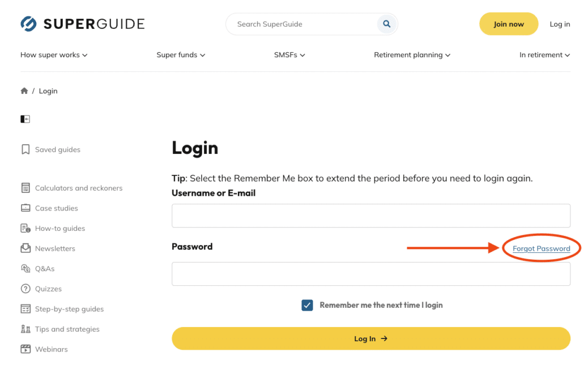The width and height of the screenshot is (588, 382).
Task: Open the Retirement planning dropdown
Action: click(412, 55)
